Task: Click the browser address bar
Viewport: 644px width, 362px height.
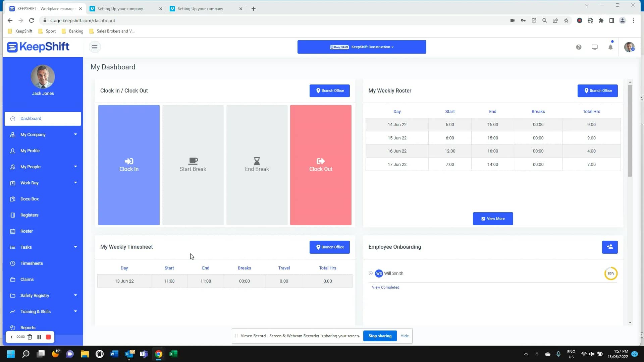Action: click(82, 20)
